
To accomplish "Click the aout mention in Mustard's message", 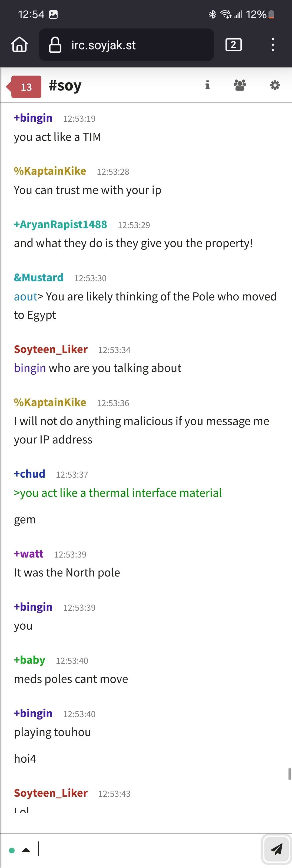I will click(26, 297).
